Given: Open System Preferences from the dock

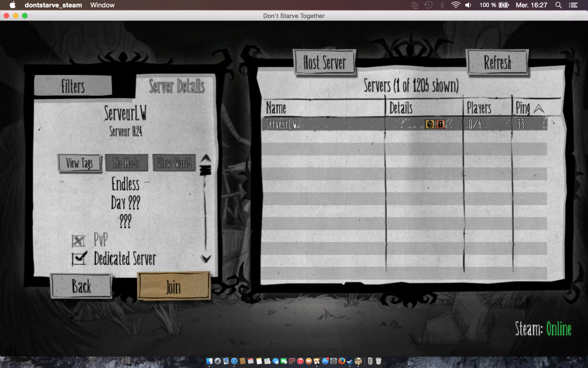Looking at the screenshot, I should click(x=333, y=361).
